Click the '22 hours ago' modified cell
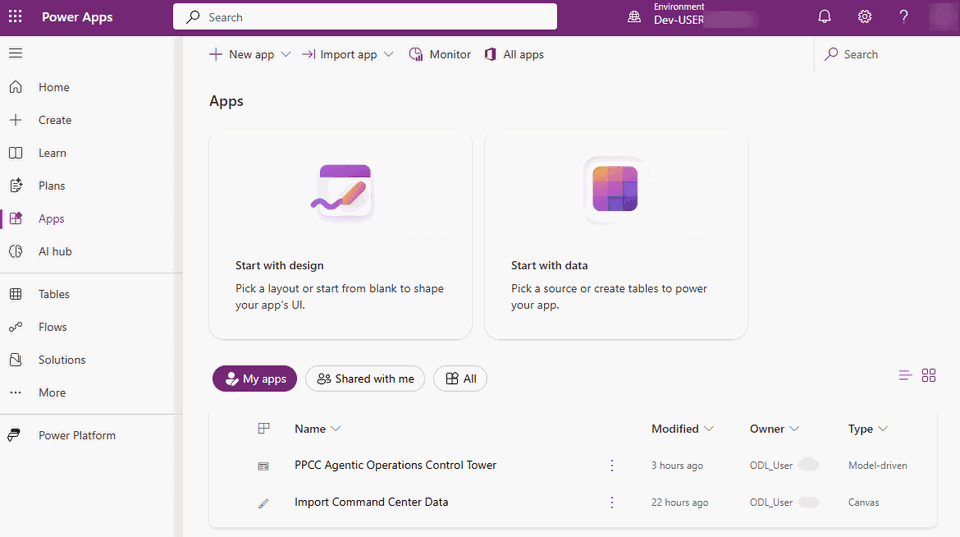Image resolution: width=960 pixels, height=537 pixels. click(x=680, y=502)
